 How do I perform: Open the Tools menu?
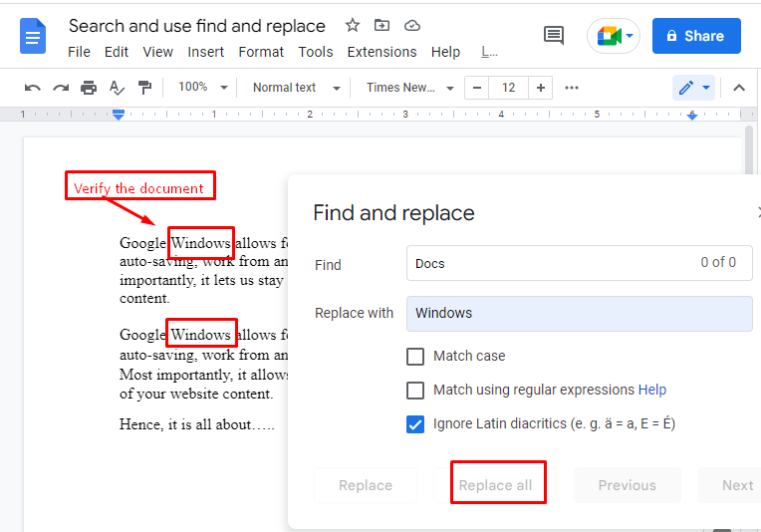pos(316,52)
